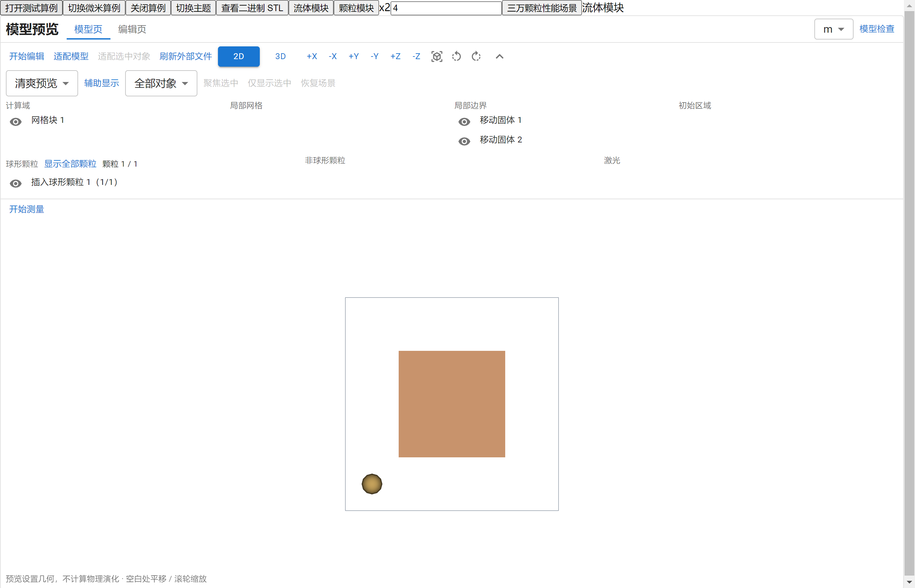
Task: Click 查看二进制 STL button
Action: tap(252, 8)
